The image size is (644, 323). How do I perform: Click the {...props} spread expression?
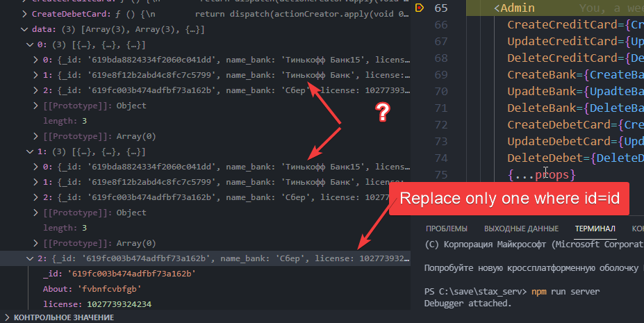(x=542, y=175)
